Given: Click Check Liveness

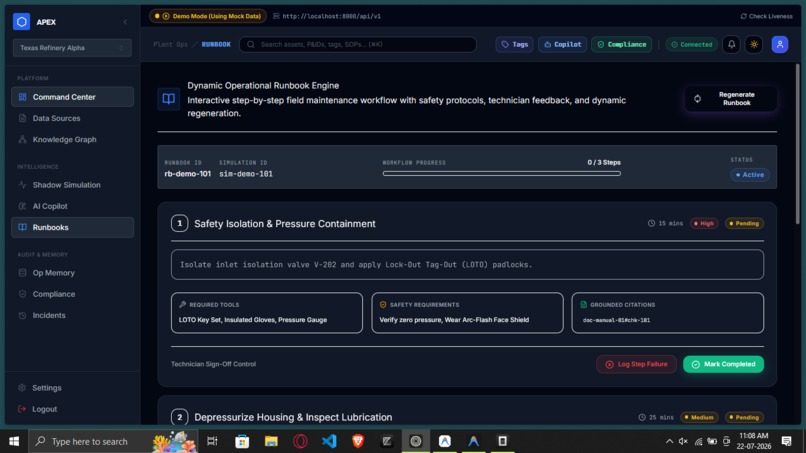Looking at the screenshot, I should pyautogui.click(x=766, y=16).
